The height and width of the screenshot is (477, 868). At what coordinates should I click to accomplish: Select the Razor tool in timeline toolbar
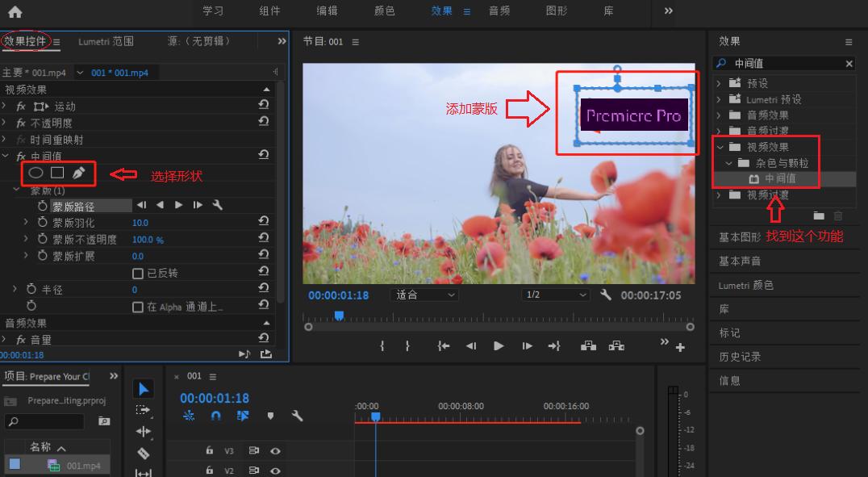pos(144,453)
